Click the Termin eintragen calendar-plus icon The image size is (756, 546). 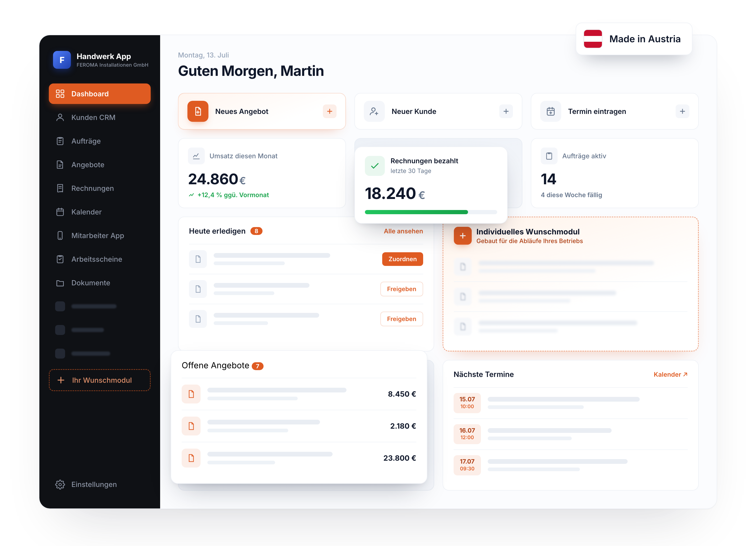pos(551,111)
